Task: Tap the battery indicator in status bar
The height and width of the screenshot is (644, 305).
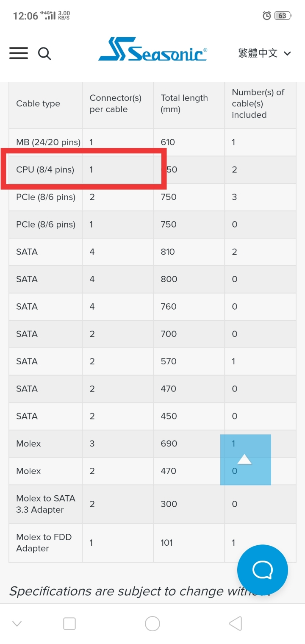Action: [x=283, y=16]
